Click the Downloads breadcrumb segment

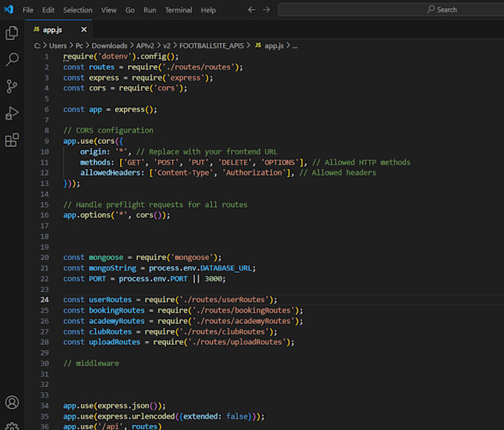click(109, 46)
